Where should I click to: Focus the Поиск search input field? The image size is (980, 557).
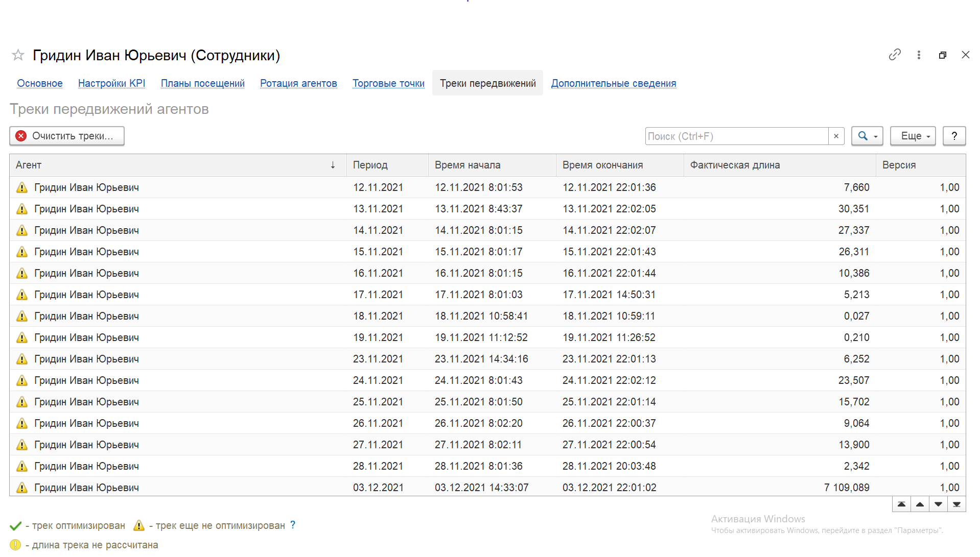pos(736,136)
